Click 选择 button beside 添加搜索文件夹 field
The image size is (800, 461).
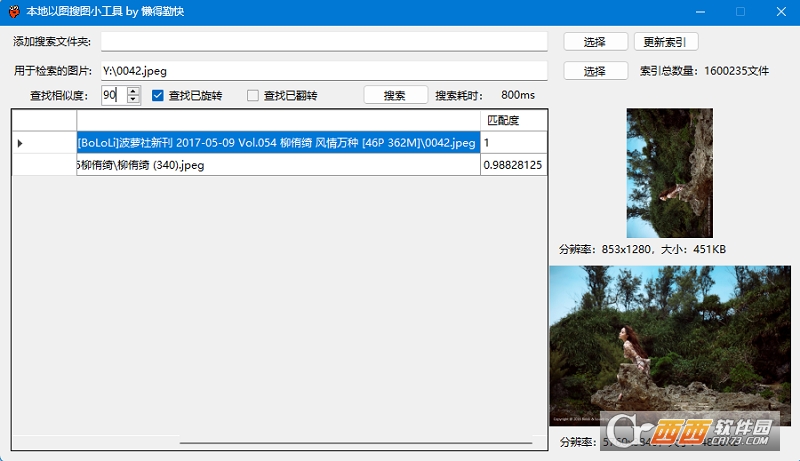(x=595, y=42)
